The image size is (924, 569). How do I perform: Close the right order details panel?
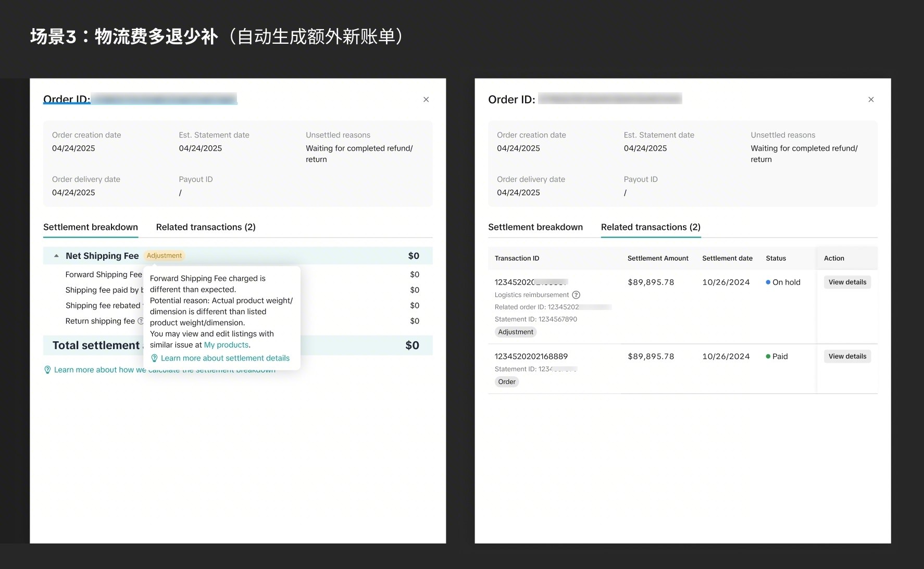click(871, 100)
